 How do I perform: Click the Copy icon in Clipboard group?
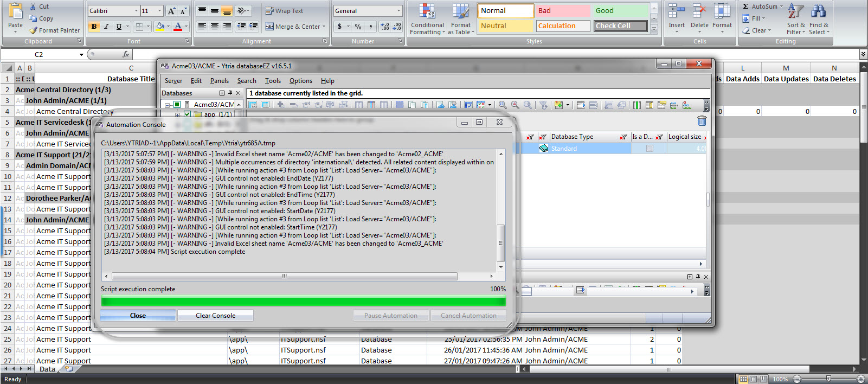tap(34, 18)
